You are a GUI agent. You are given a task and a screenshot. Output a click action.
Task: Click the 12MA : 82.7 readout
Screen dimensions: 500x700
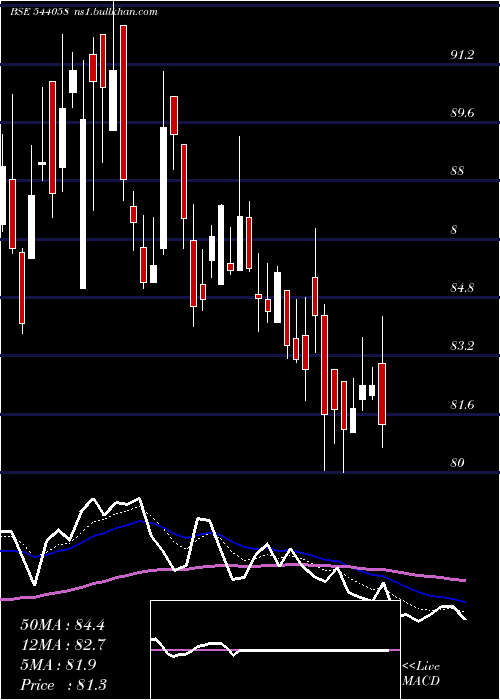pyautogui.click(x=62, y=645)
